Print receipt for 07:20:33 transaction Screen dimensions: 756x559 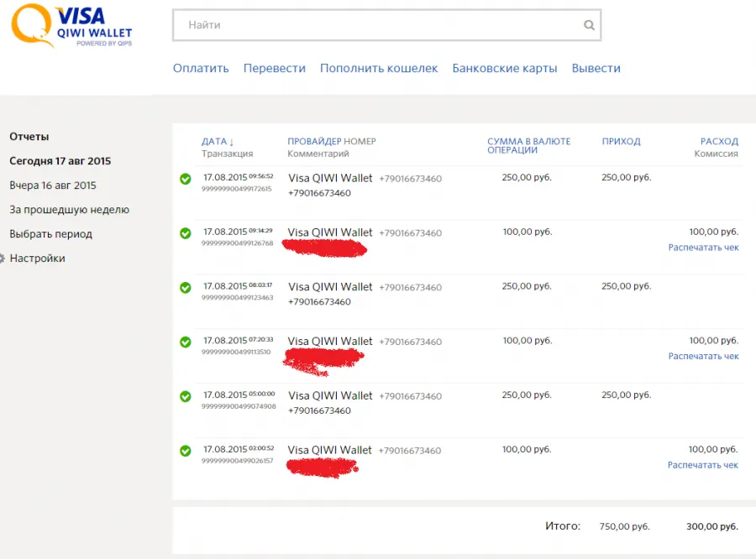pos(703,356)
